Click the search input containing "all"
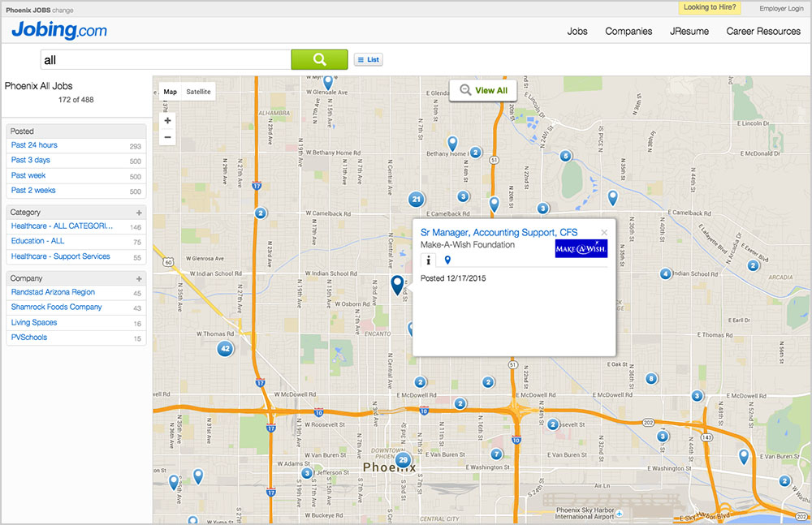This screenshot has height=525, width=812. coord(166,59)
